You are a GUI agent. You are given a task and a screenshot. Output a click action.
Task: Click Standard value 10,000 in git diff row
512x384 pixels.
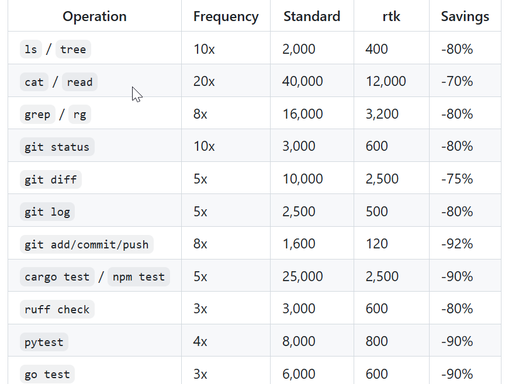tap(303, 179)
